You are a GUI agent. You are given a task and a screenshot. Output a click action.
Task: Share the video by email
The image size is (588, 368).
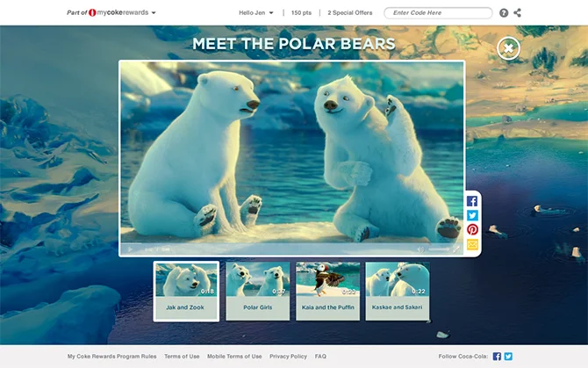pos(472,244)
